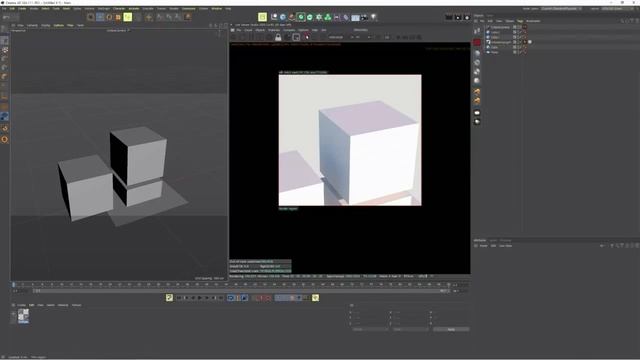Screen dimensions: 640x360
Task: Click the Mode button in Attributes panel
Action: [x=484, y=246]
